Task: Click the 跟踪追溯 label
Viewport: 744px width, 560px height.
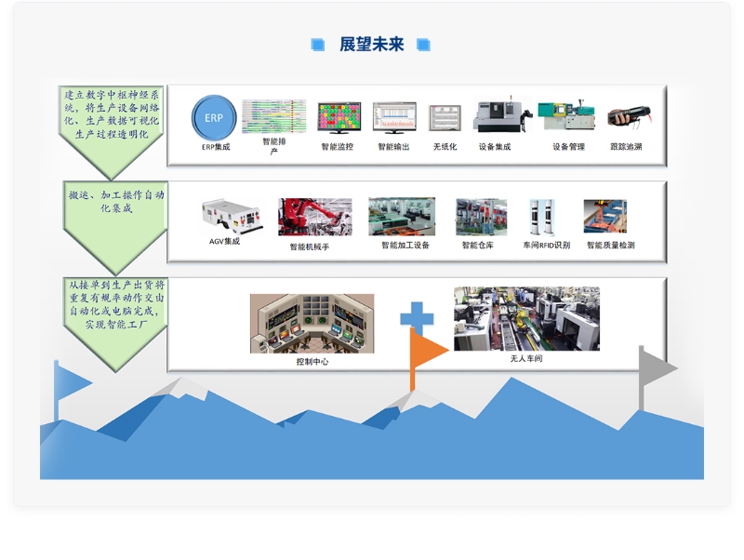Action: [x=626, y=147]
